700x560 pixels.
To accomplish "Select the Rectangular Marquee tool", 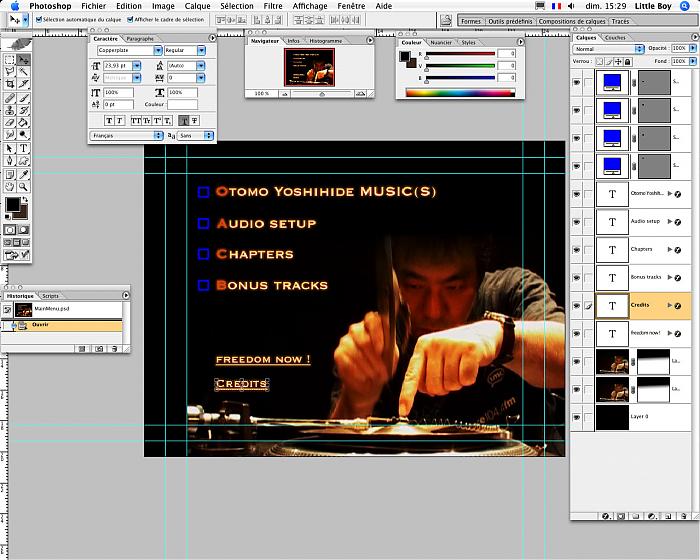I will (9, 59).
